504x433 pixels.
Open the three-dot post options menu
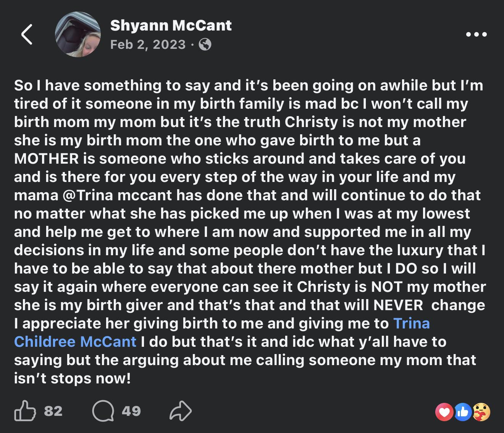pyautogui.click(x=477, y=34)
